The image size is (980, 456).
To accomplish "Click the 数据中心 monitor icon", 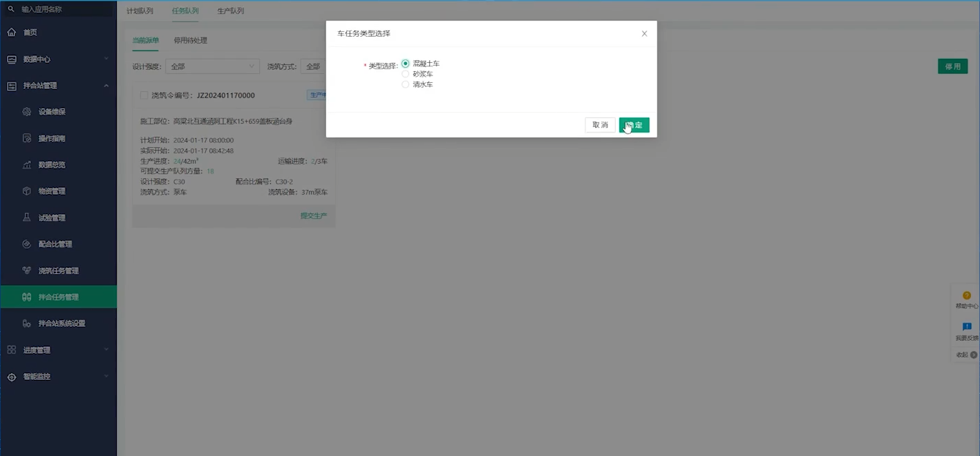I will 11,59.
